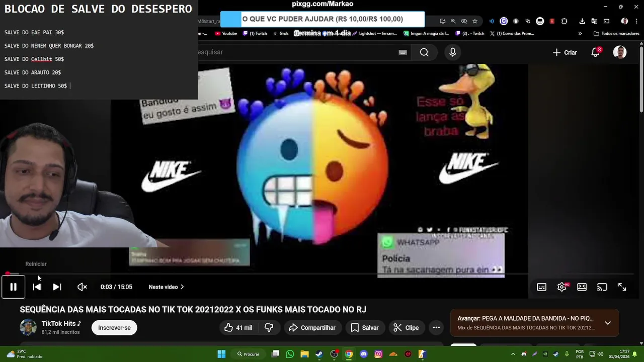Show hidden tray icons chevron
This screenshot has height=362, width=644.
click(513, 354)
